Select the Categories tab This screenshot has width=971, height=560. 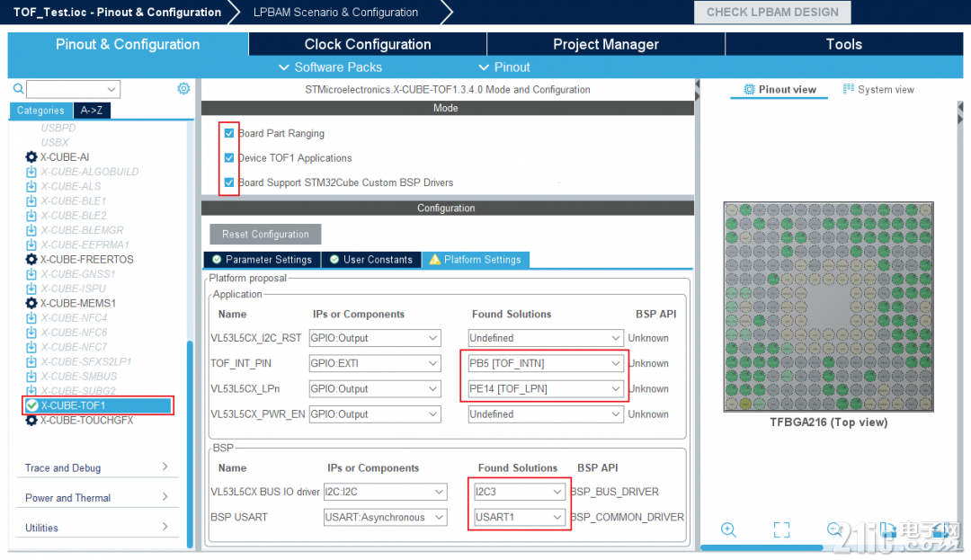pos(40,111)
